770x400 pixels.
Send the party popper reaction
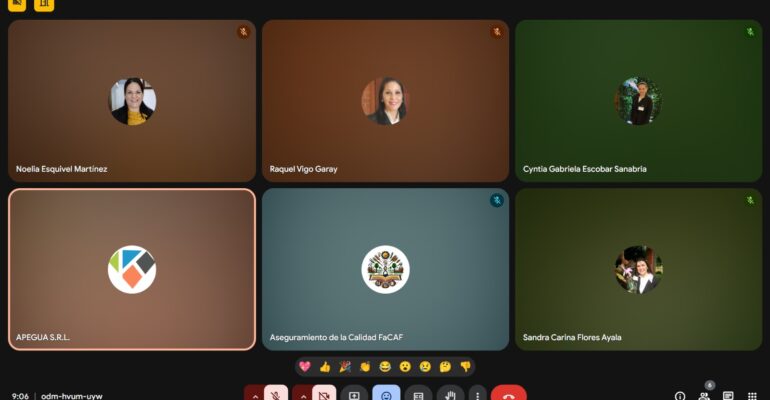coord(345,367)
